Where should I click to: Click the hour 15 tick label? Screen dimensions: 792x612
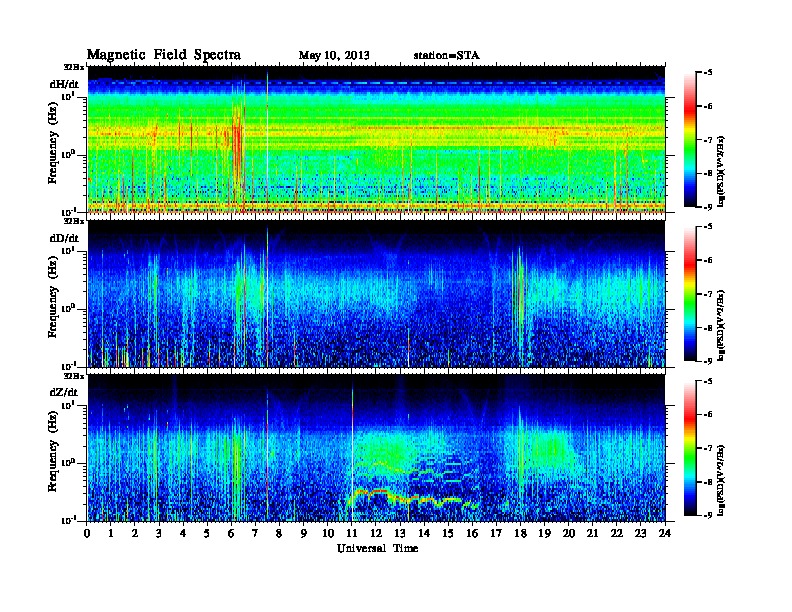pos(448,533)
